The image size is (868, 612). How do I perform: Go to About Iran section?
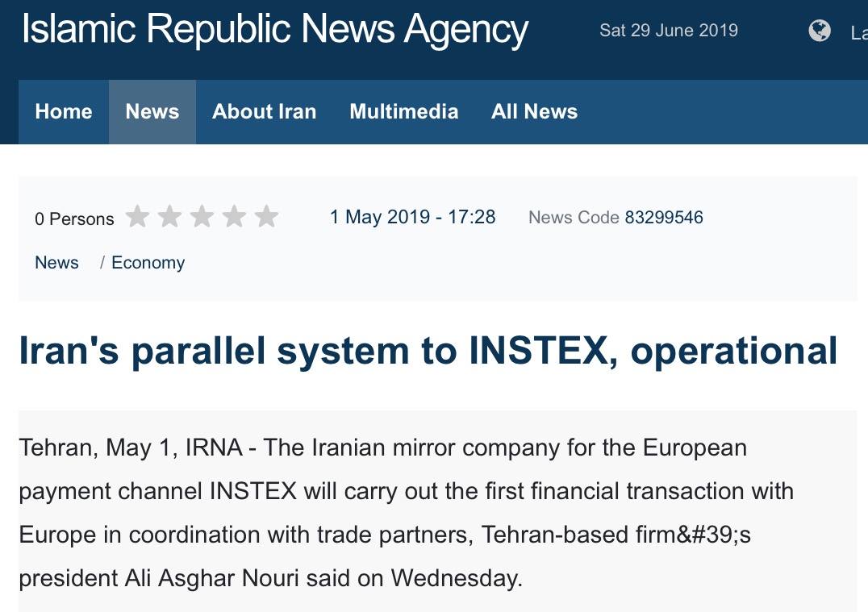click(x=265, y=111)
